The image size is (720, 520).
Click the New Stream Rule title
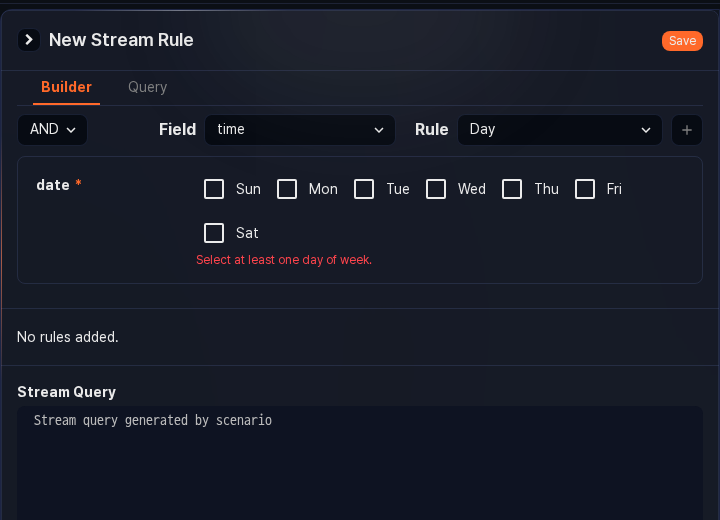121,40
